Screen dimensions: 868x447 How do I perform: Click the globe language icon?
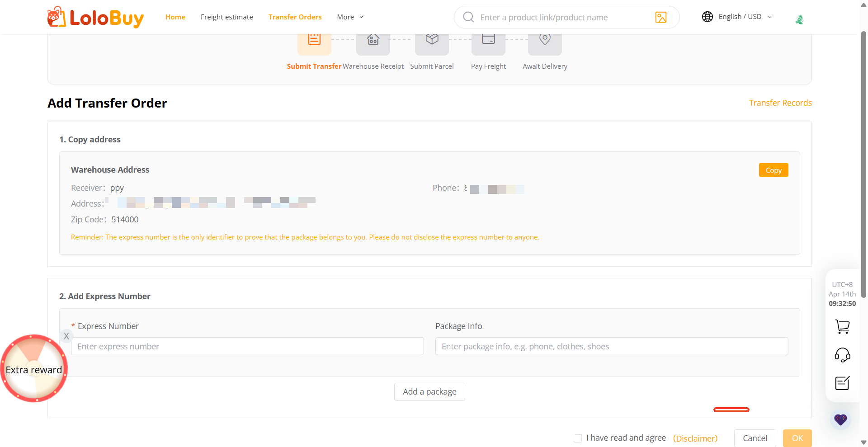[708, 17]
